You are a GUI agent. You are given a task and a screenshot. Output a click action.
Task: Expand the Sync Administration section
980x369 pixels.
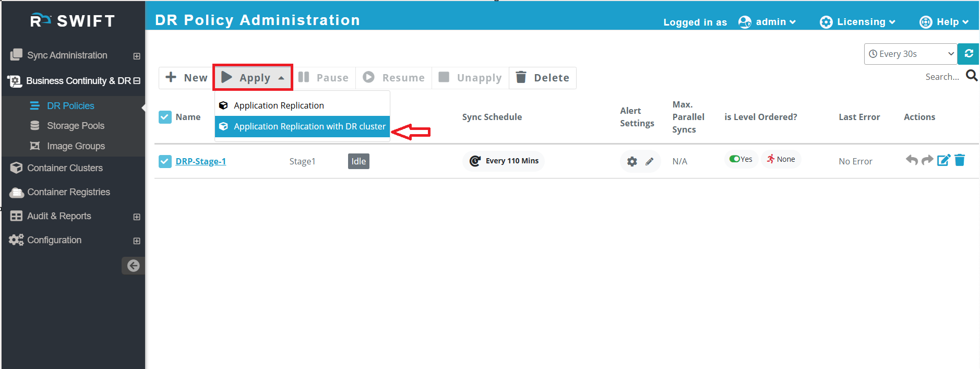(x=137, y=56)
